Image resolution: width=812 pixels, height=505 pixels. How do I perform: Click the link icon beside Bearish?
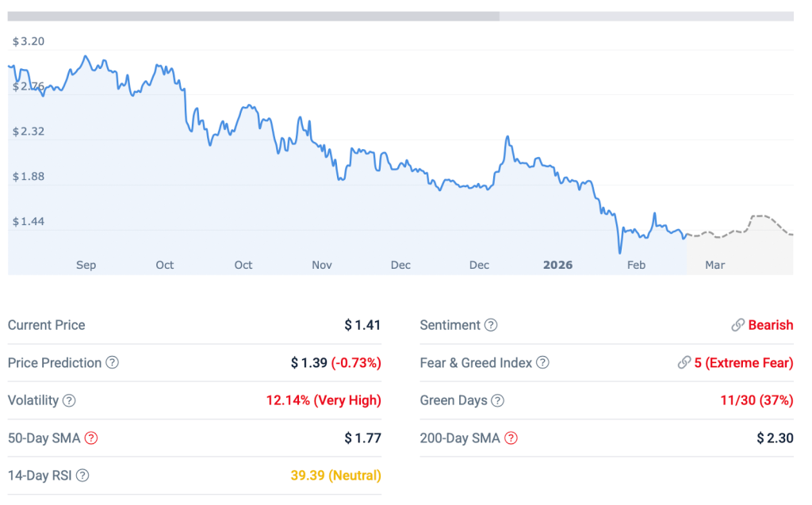point(738,325)
